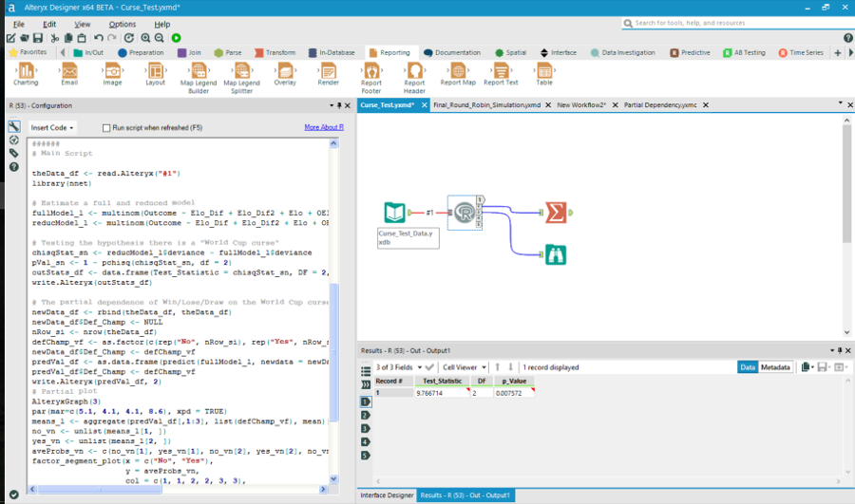Open the Options menu
855x504 pixels.
click(122, 24)
